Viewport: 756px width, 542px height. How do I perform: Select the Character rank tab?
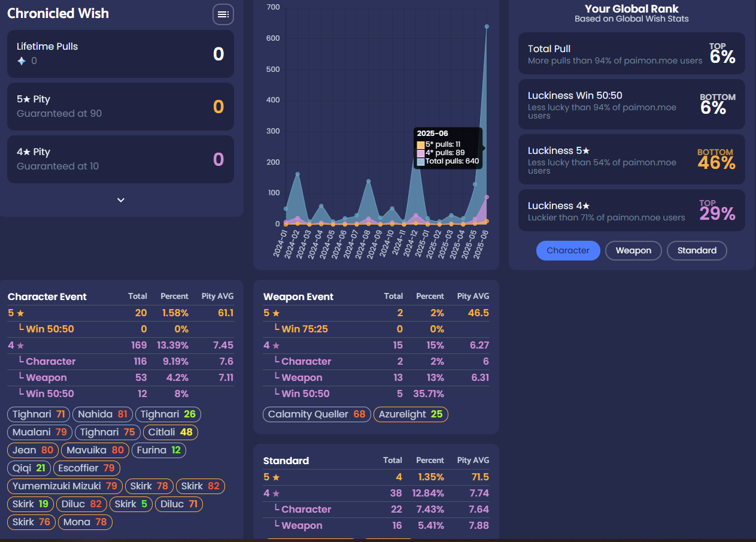pyautogui.click(x=568, y=250)
